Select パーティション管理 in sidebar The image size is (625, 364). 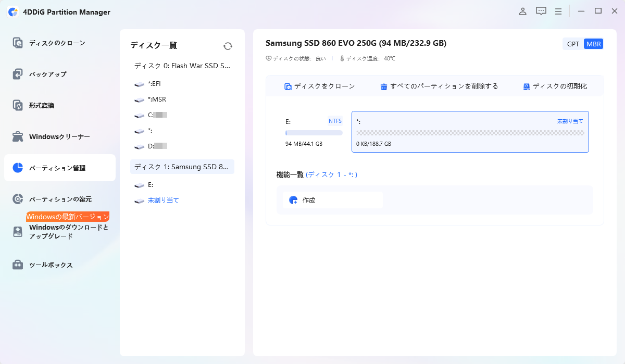[60, 168]
